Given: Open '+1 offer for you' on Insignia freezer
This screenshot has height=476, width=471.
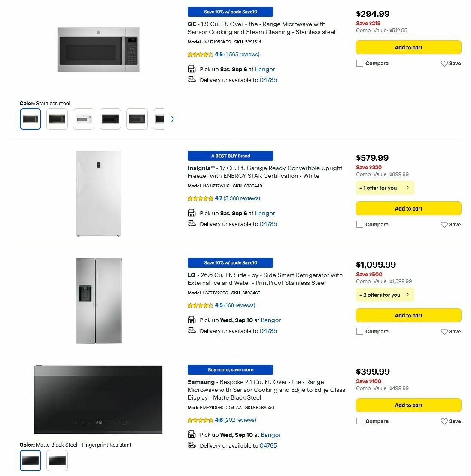Looking at the screenshot, I should point(384,188).
